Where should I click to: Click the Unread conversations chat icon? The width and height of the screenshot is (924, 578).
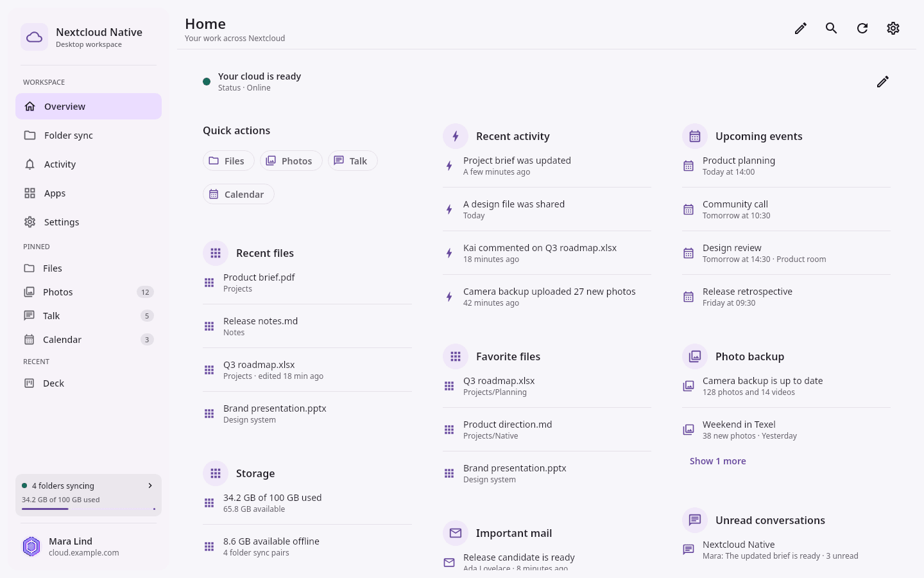[x=695, y=520]
